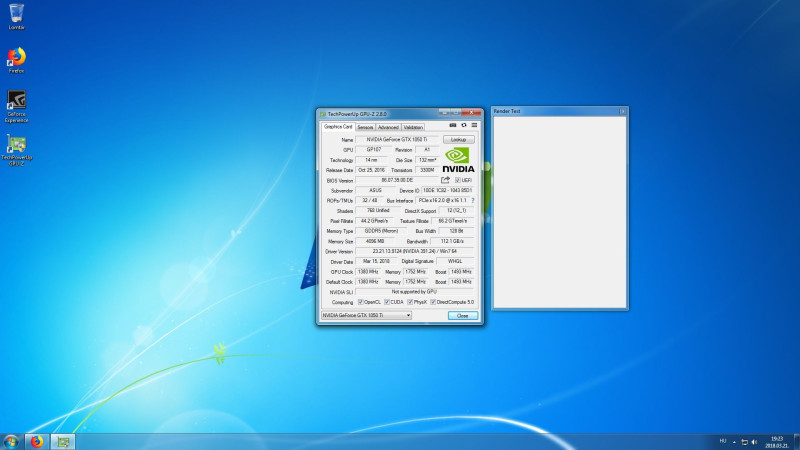The height and width of the screenshot is (450, 800).
Task: Click the Bus Interface PCIe value
Action: point(443,201)
